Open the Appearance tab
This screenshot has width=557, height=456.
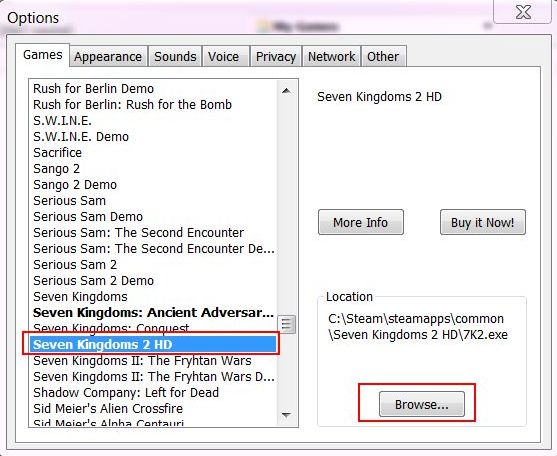(x=108, y=56)
